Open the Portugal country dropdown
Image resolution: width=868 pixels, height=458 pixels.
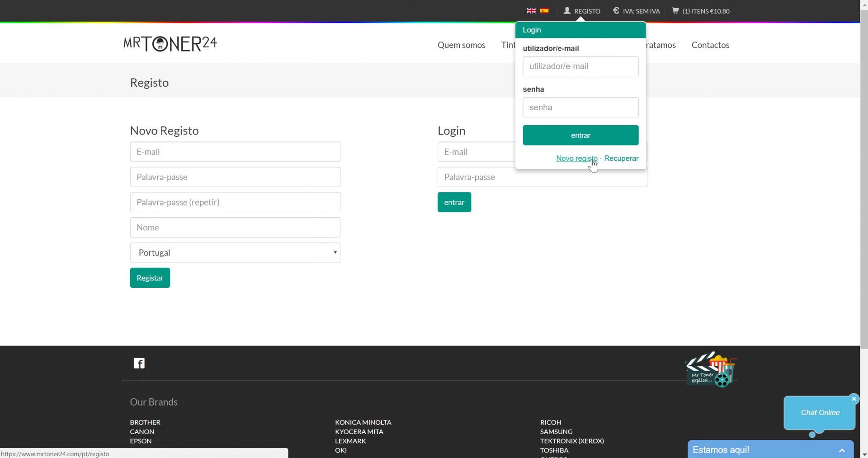[235, 252]
